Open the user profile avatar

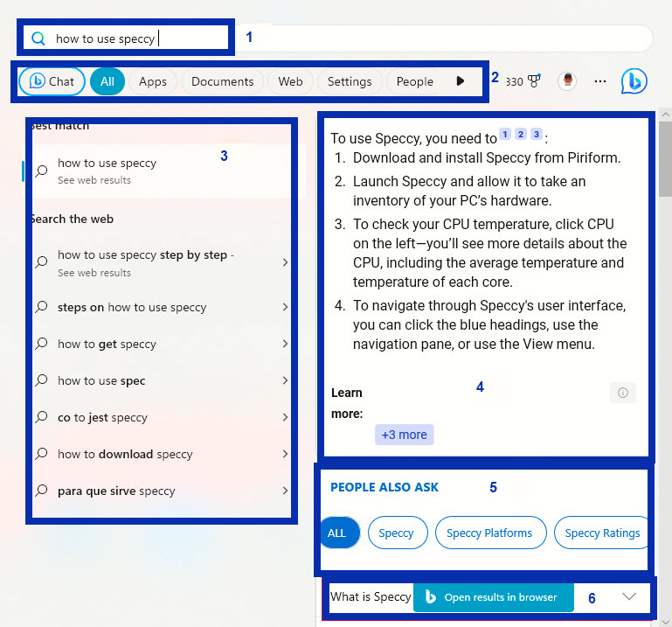(567, 81)
